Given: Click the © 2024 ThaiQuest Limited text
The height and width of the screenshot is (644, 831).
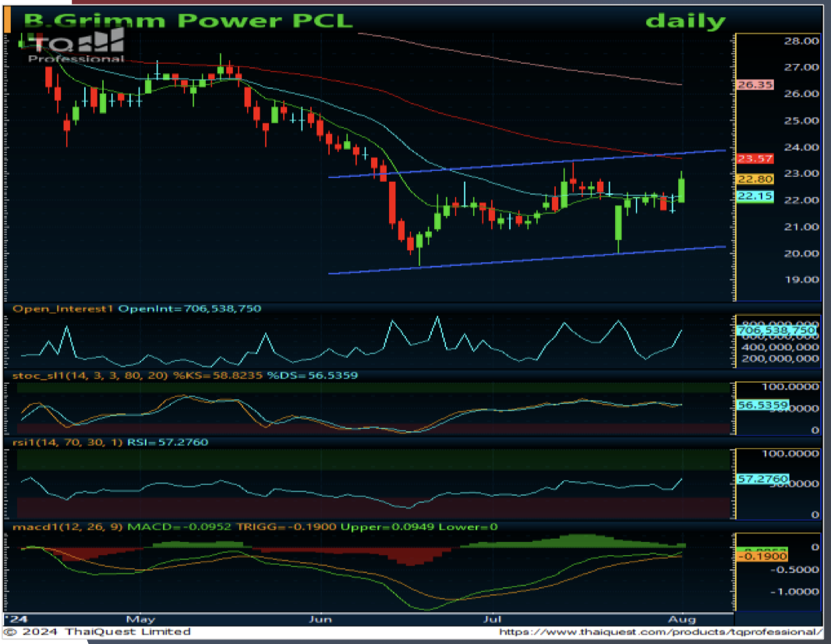Looking at the screenshot, I should pyautogui.click(x=97, y=632).
